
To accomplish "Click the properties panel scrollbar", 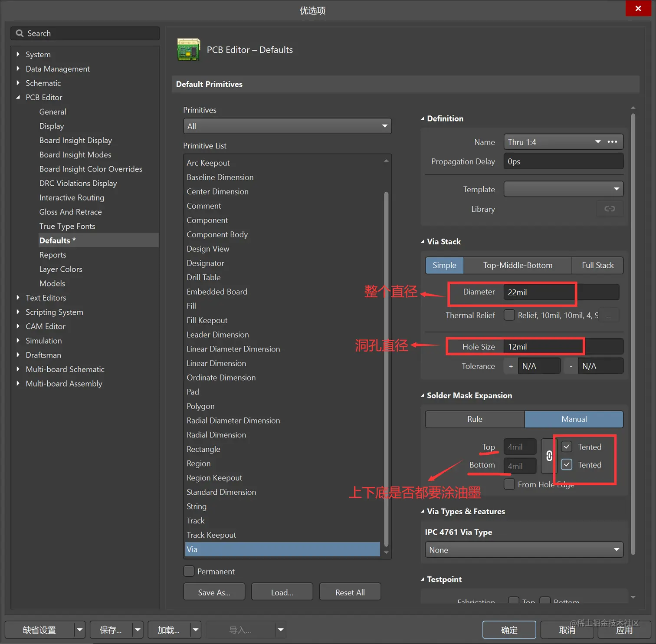I will (x=633, y=334).
